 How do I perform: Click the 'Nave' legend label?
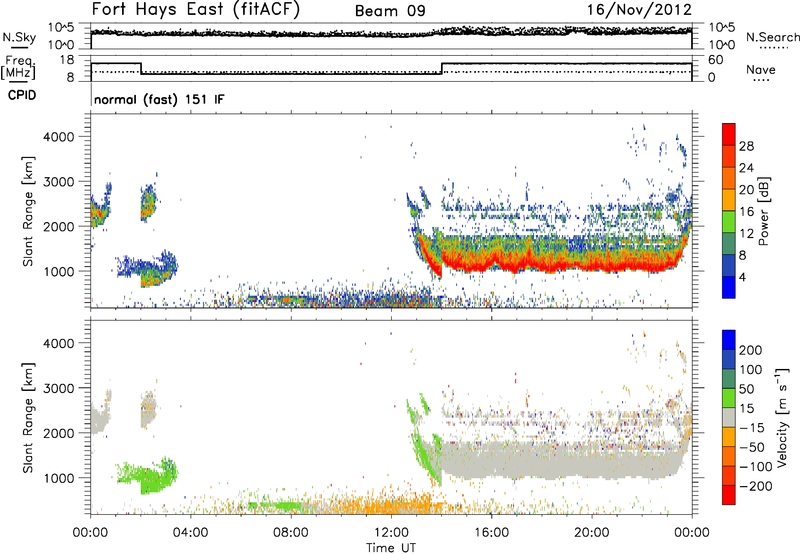pos(761,69)
